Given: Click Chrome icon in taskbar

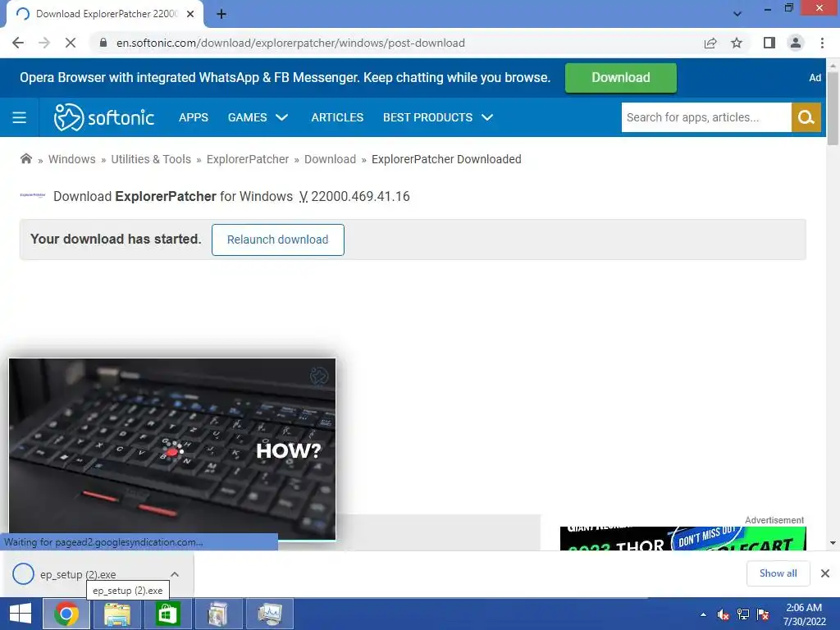Looking at the screenshot, I should pyautogui.click(x=66, y=614).
